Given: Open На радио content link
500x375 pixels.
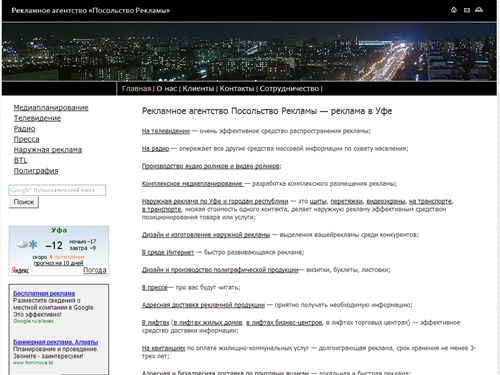Looking at the screenshot, I should point(156,149).
